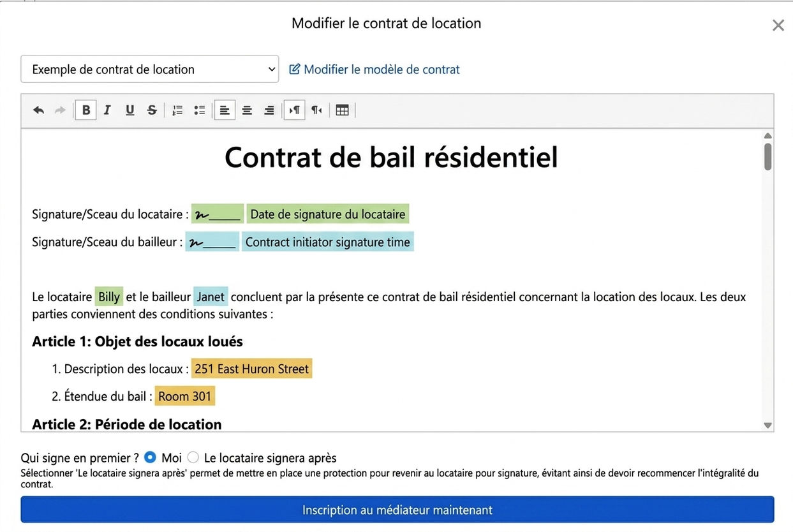793x532 pixels.
Task: Align text to the right
Action: [269, 110]
